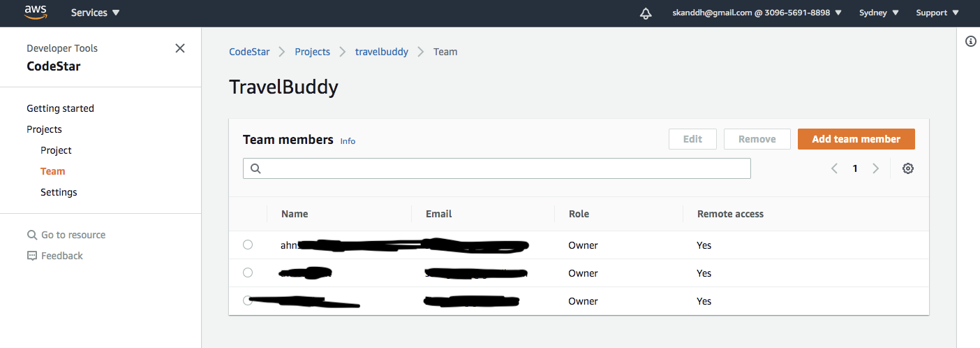Click Go to resource link

[73, 235]
